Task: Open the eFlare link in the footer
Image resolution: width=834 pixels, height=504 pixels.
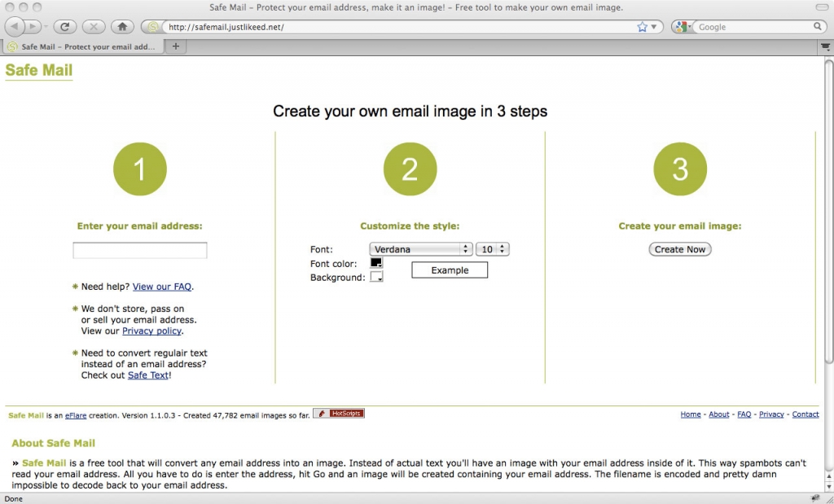Action: point(76,416)
